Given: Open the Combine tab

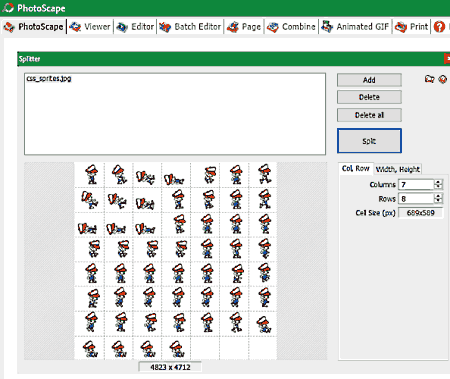Looking at the screenshot, I should click(291, 27).
